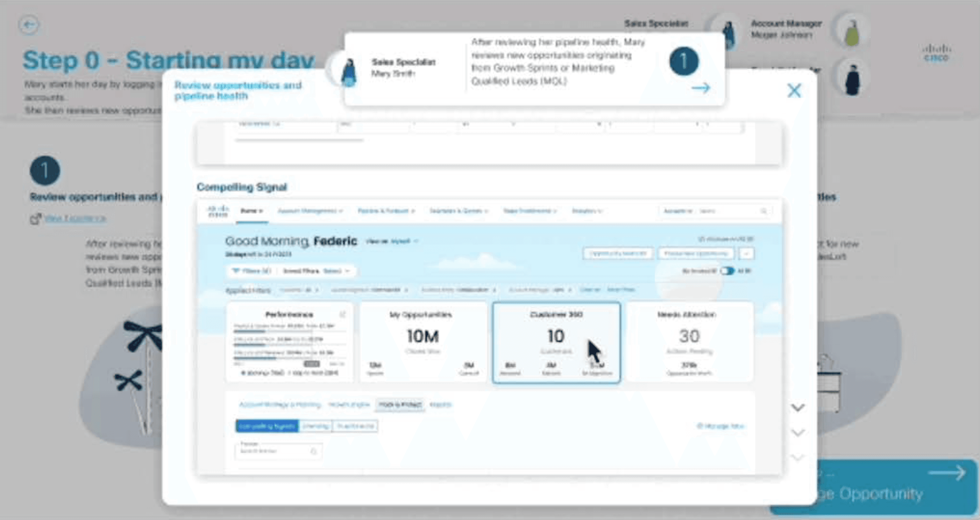Viewport: 980px width, 520px height.
Task: Select the Compelling Signals segmented tab
Action: (267, 426)
